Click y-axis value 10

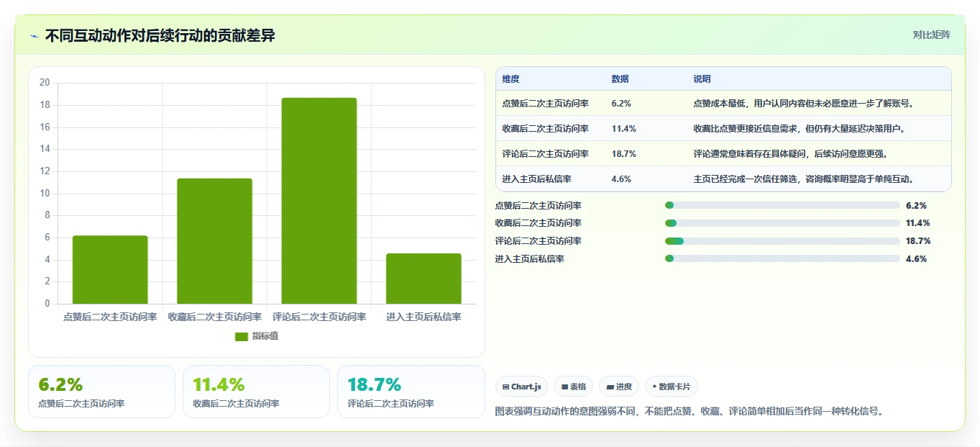[45, 194]
